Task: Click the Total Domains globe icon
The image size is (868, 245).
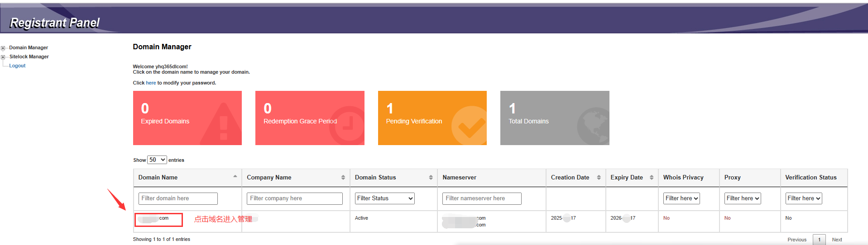Action: (x=594, y=126)
